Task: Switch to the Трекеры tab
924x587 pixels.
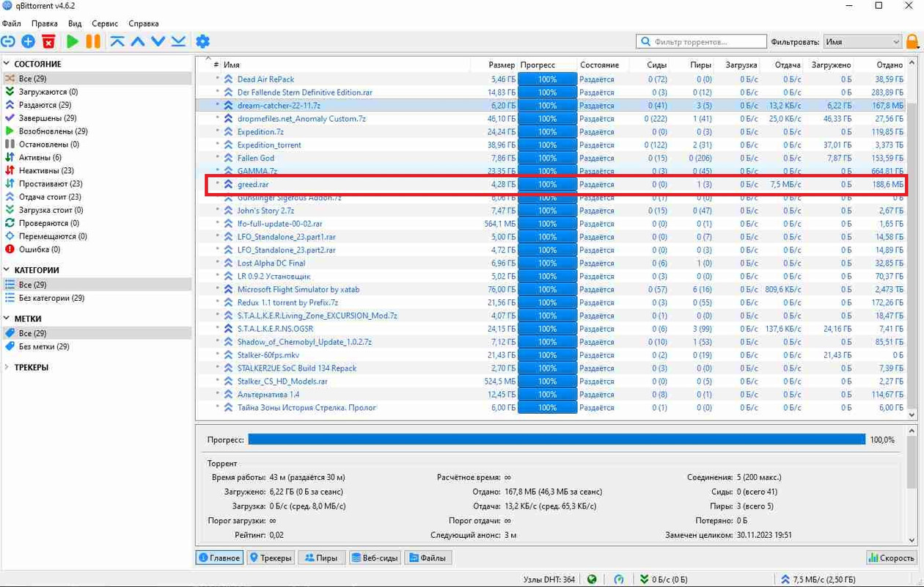Action: pos(271,558)
